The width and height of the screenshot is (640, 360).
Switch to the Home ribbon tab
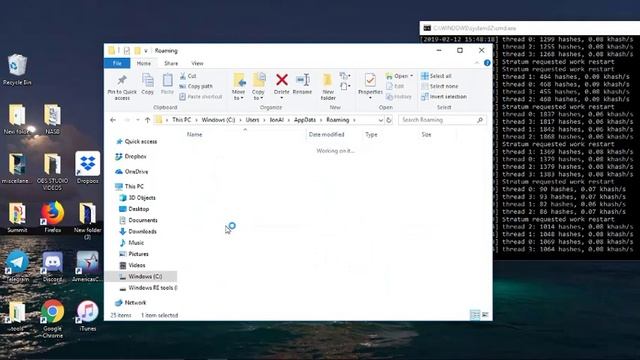pyautogui.click(x=144, y=63)
